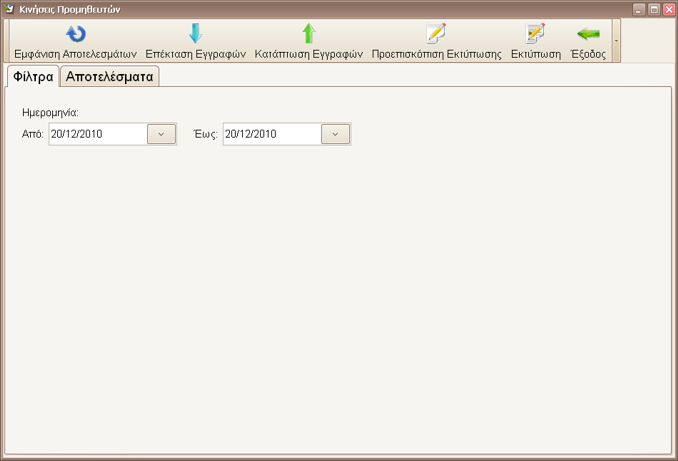The width and height of the screenshot is (678, 461).
Task: Click the green up-arrow Κατάπτωση Εγγραφών icon
Action: pyautogui.click(x=309, y=33)
